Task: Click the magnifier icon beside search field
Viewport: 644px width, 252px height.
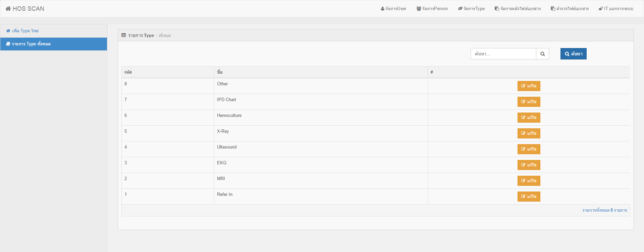Action: click(542, 54)
